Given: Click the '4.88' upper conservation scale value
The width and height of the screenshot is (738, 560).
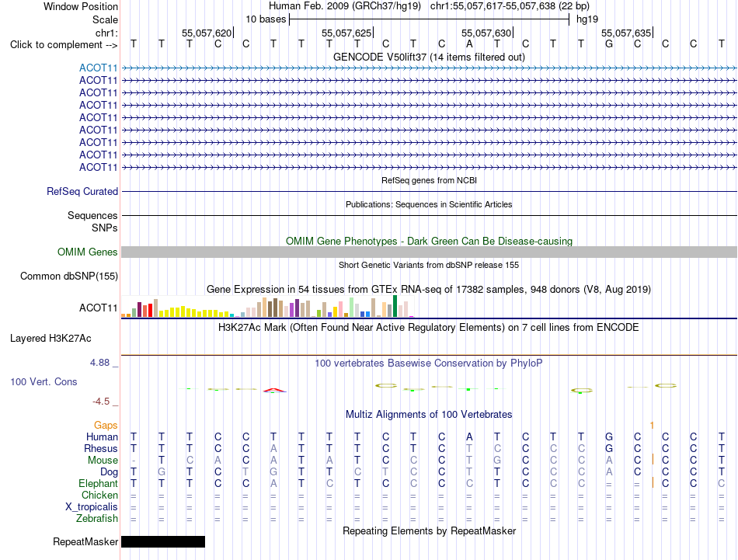Looking at the screenshot, I should point(99,363).
